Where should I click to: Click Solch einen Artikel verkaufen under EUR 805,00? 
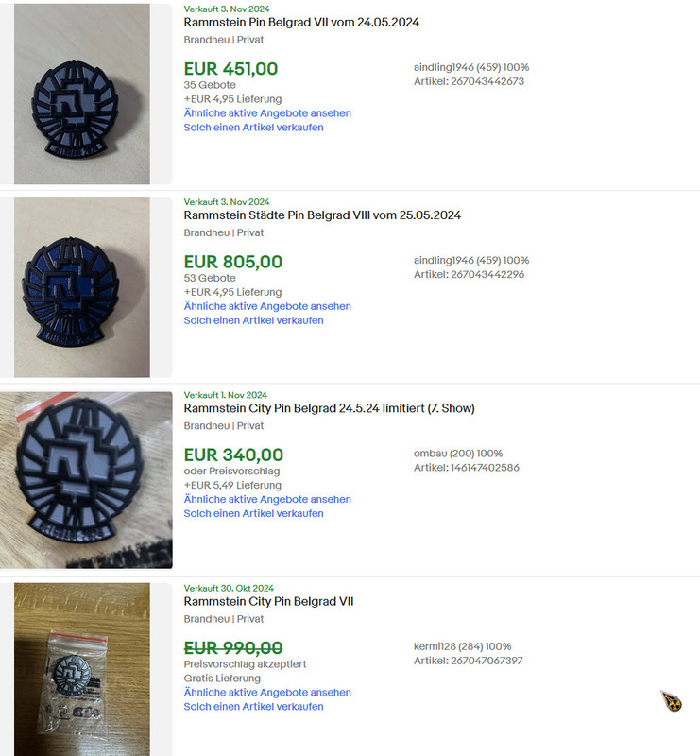click(x=253, y=320)
